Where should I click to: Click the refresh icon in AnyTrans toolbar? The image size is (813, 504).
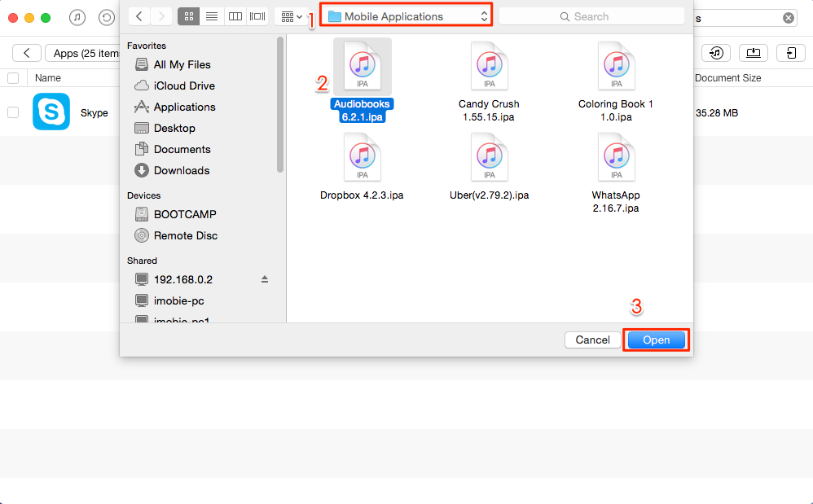pyautogui.click(x=106, y=18)
